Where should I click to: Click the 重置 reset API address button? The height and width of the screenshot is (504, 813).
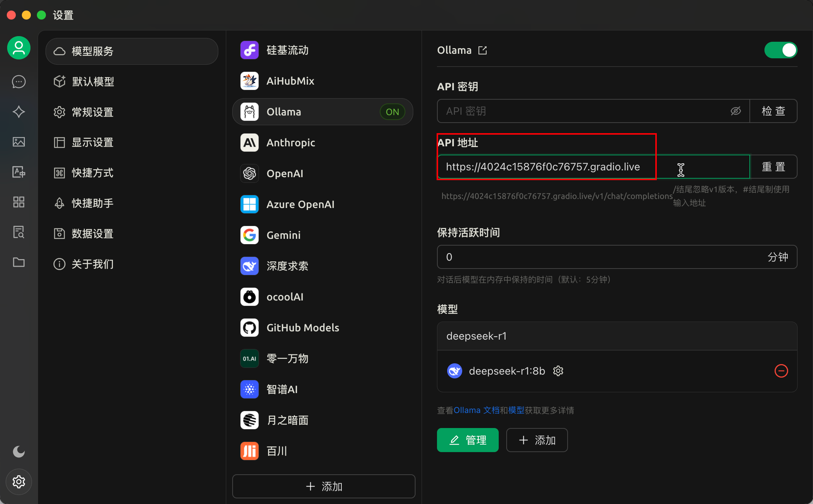coord(773,167)
